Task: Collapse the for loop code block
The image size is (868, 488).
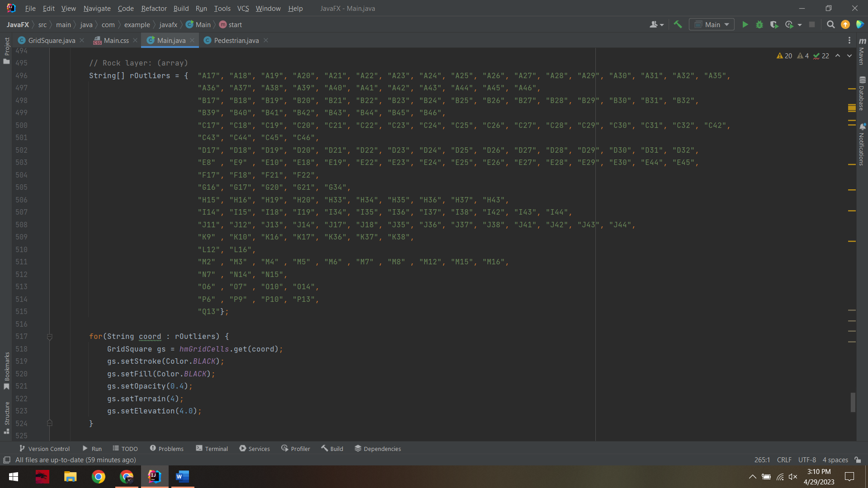Action: point(50,337)
